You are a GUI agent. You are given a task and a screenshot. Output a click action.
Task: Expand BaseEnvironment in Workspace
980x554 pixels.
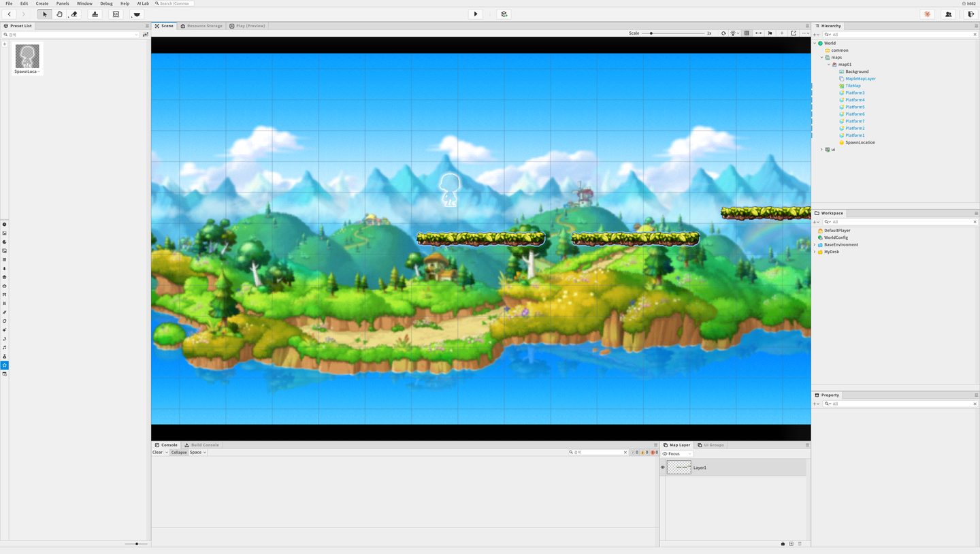pyautogui.click(x=815, y=245)
